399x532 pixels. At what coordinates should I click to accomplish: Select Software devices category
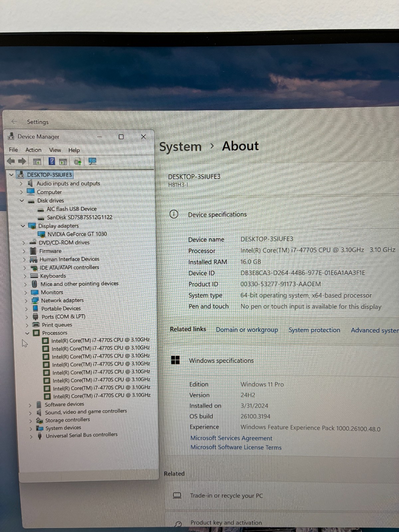[x=65, y=404]
